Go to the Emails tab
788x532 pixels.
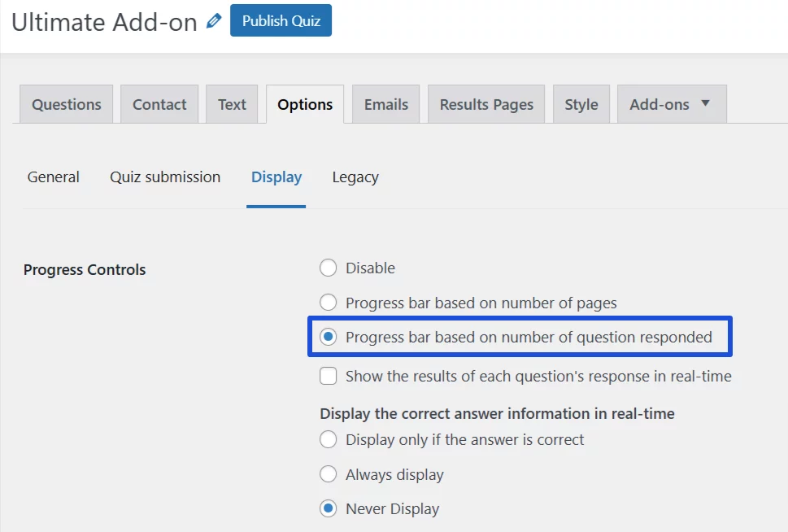pos(386,104)
